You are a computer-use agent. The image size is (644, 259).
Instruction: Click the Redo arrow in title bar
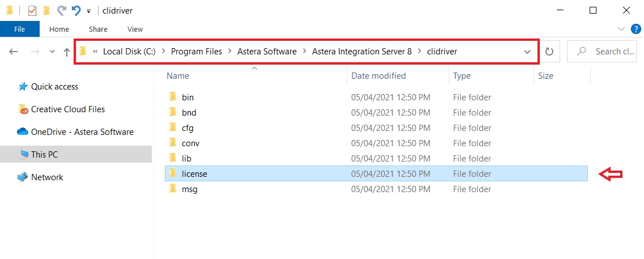click(62, 10)
